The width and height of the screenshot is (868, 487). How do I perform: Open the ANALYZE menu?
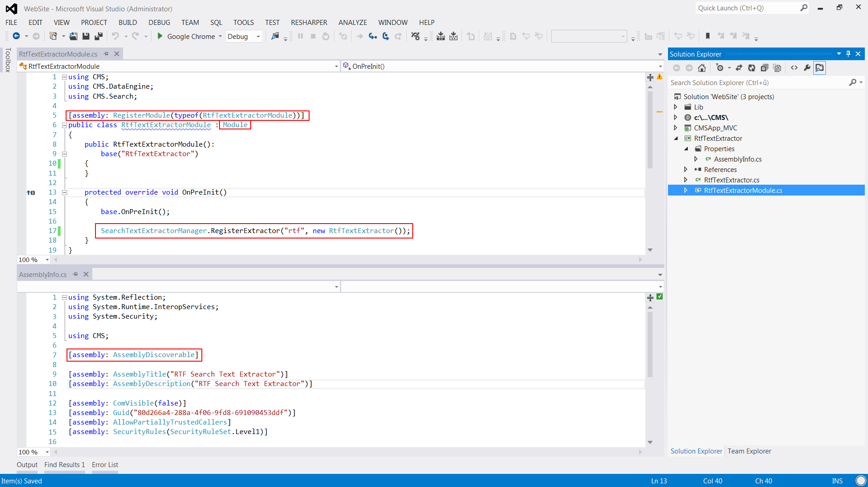click(x=353, y=23)
